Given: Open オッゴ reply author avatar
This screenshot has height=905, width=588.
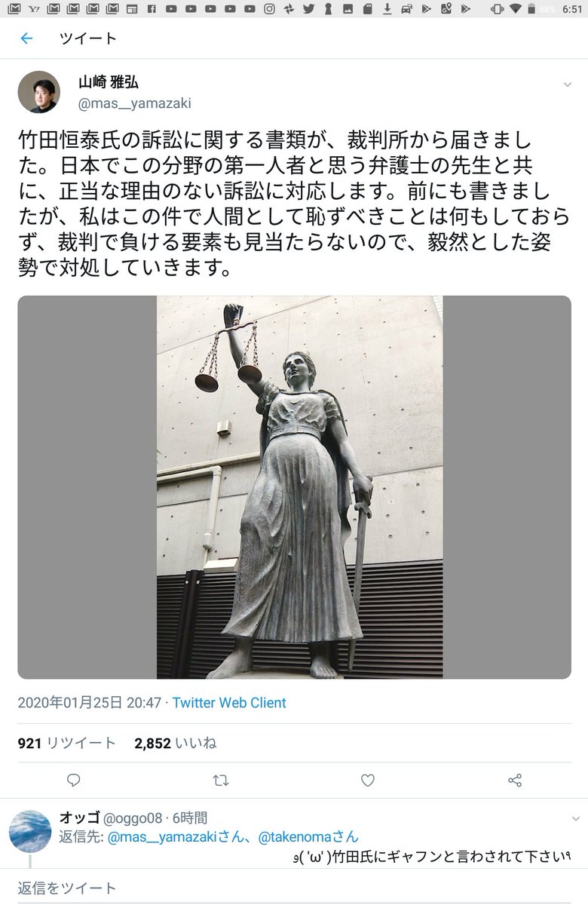Looking at the screenshot, I should coord(30,832).
